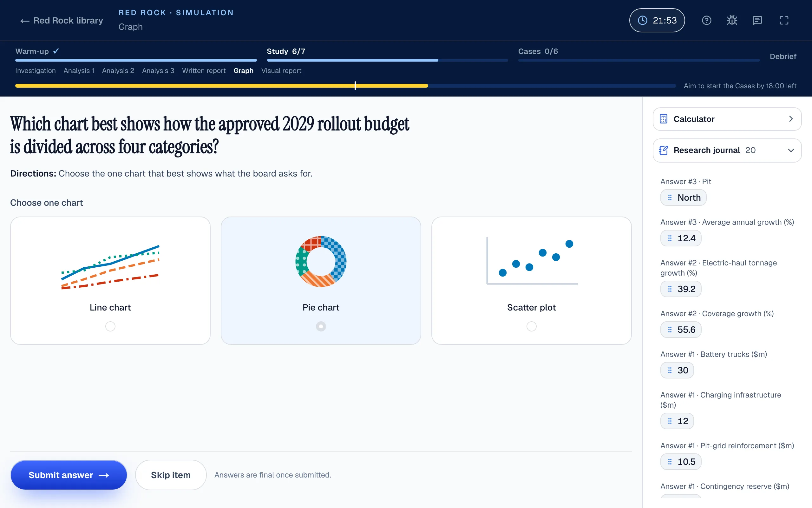
Task: Click the Graph step label
Action: tap(243, 70)
